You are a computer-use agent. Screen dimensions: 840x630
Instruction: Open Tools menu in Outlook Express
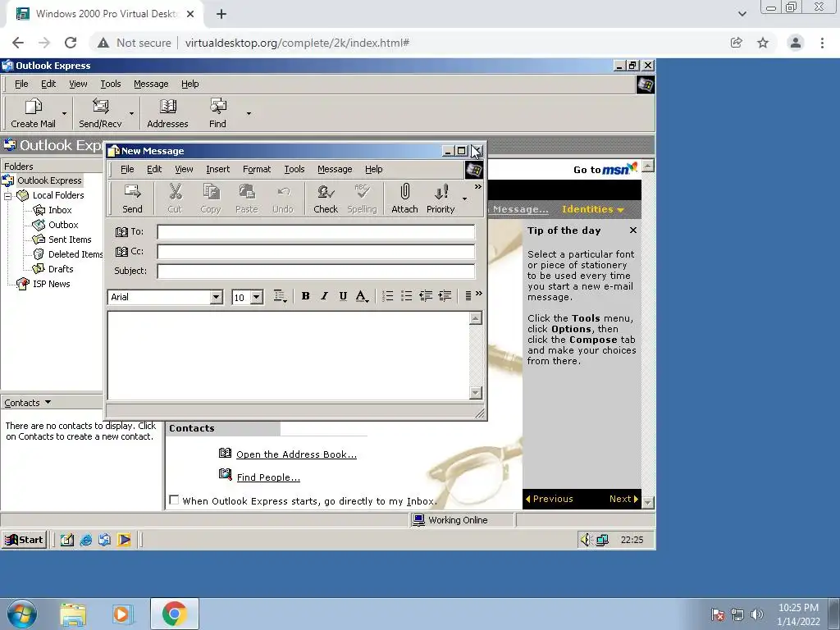coord(111,84)
